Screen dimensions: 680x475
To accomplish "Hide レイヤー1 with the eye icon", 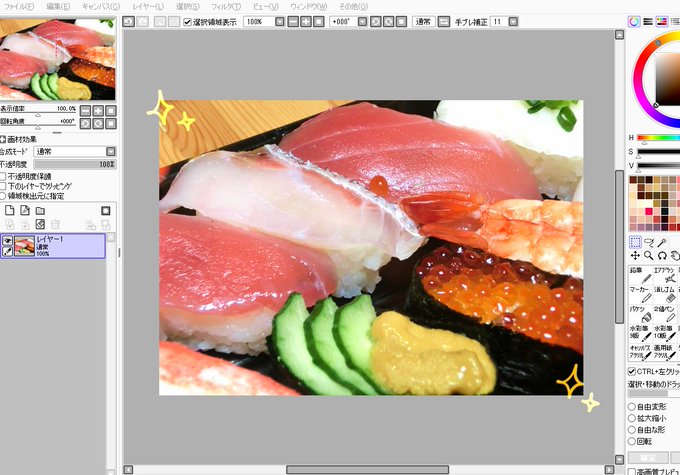I will point(7,240).
